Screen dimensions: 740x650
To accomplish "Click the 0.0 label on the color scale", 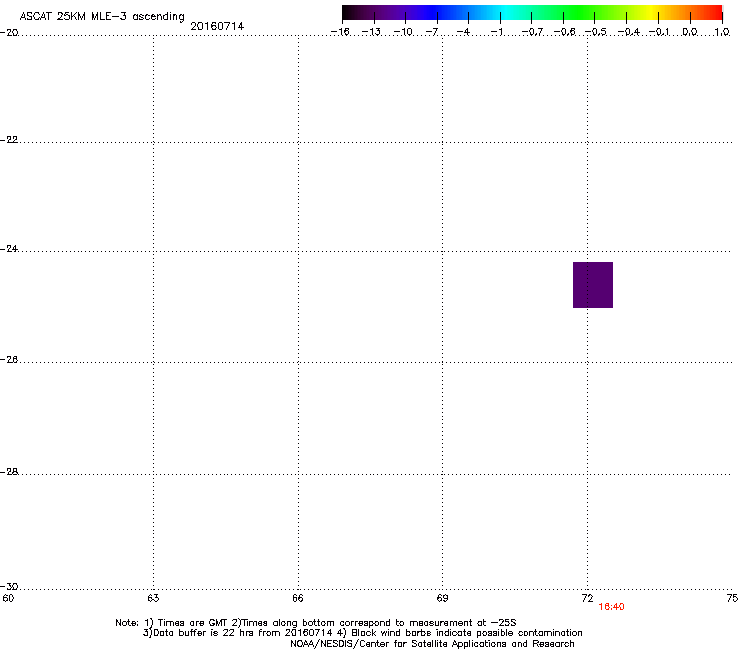I will tap(690, 32).
